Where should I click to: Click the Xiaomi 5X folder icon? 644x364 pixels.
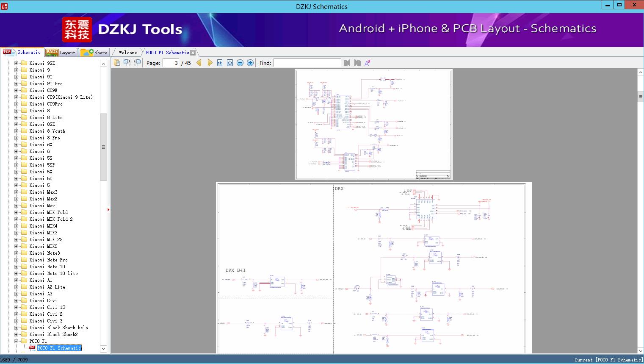[x=24, y=172]
